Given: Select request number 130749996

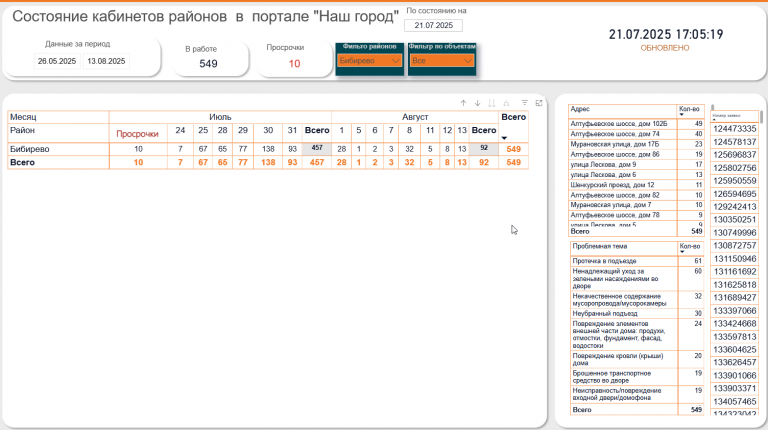Looking at the screenshot, I should [735, 233].
